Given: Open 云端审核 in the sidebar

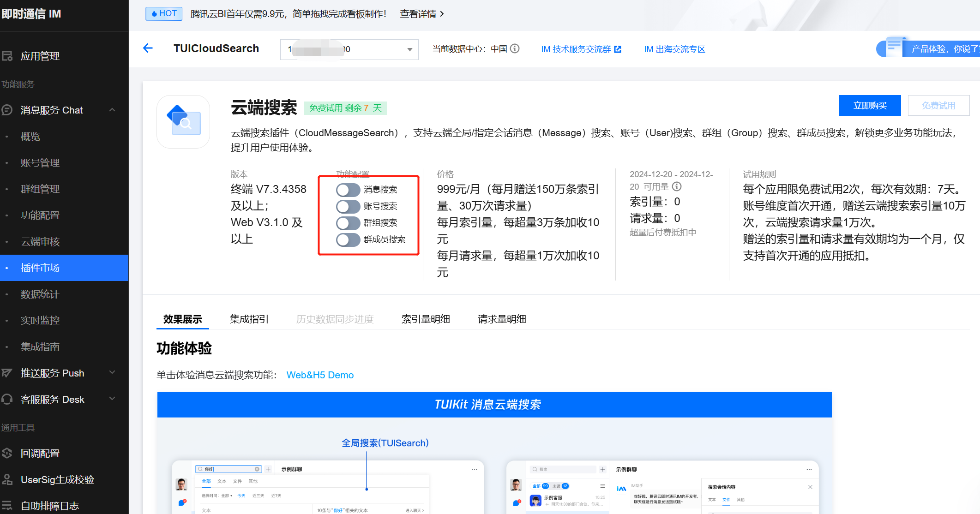Looking at the screenshot, I should pos(64,242).
